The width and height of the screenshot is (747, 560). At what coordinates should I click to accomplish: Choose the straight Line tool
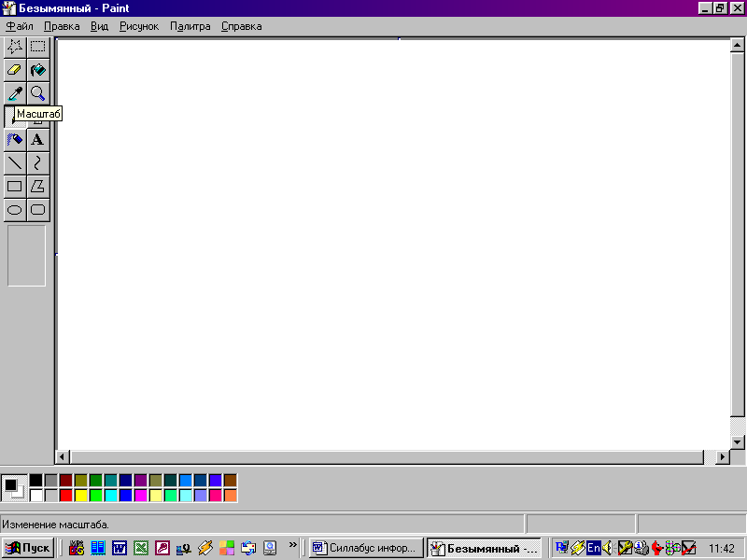click(x=15, y=162)
